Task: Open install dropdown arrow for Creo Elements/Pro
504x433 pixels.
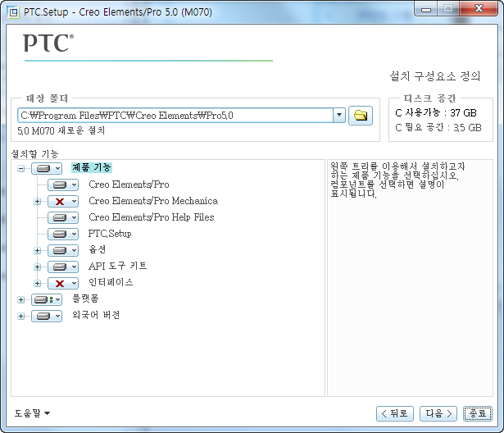Action: tap(74, 185)
